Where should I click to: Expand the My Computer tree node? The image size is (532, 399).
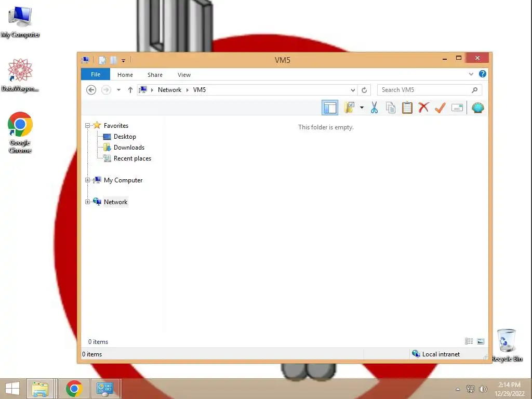pos(87,180)
